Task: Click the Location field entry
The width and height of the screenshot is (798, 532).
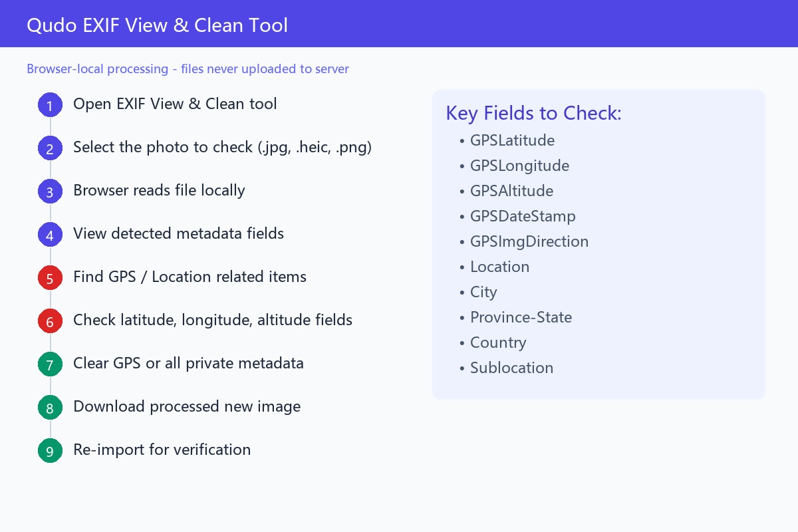Action: pyautogui.click(x=494, y=267)
